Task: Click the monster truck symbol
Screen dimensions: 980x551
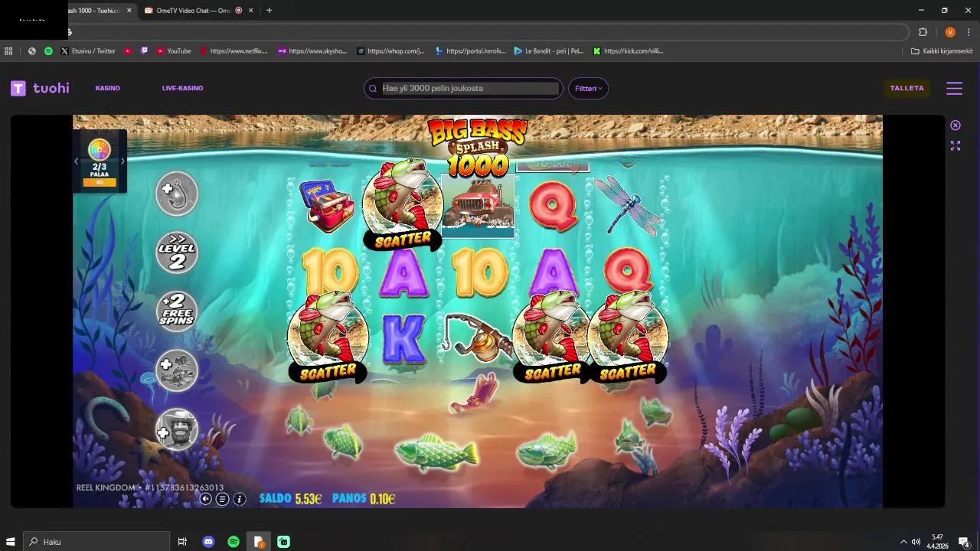Action: (479, 205)
